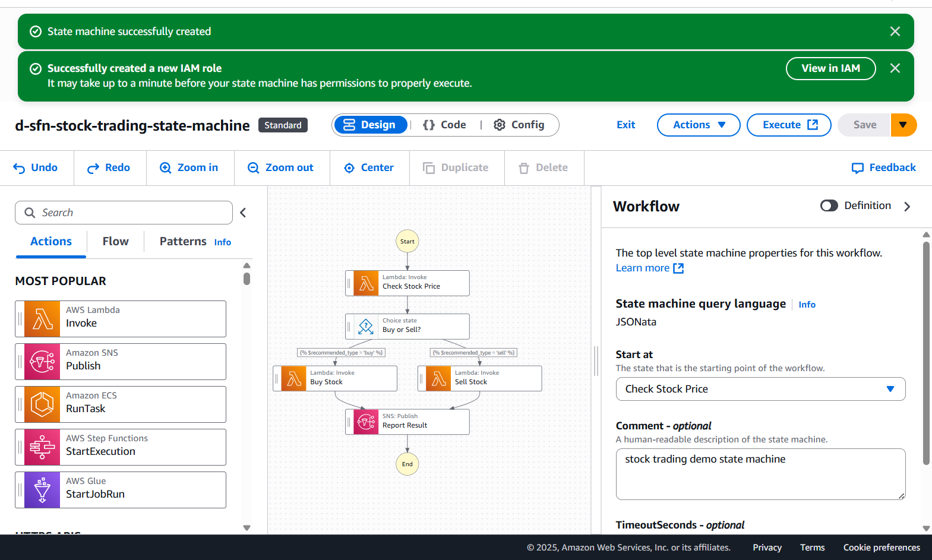
Task: Select the AWS Glue StartJobRun icon
Action: click(x=42, y=490)
